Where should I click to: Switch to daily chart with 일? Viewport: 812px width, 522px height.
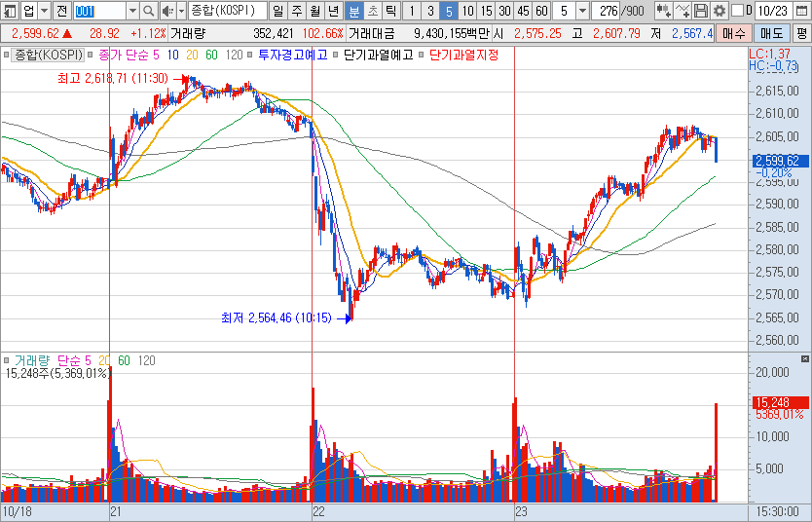coord(278,11)
